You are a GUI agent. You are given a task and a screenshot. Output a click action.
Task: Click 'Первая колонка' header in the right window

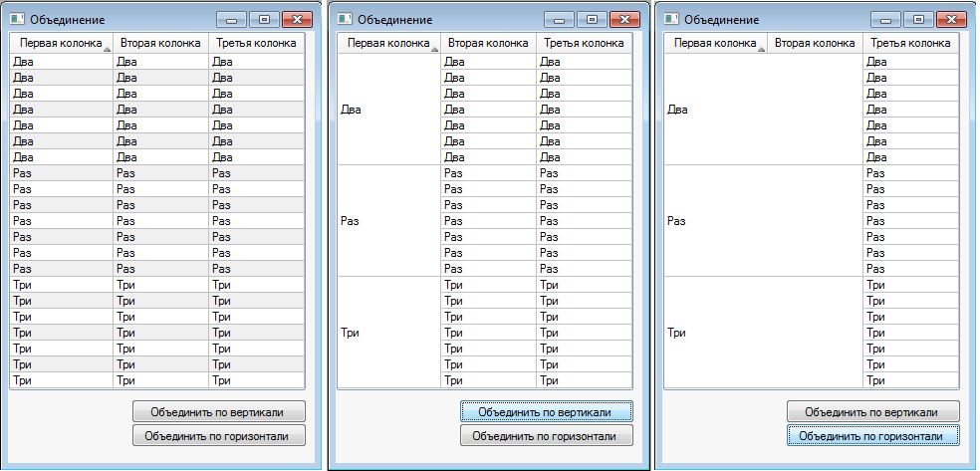tap(714, 44)
